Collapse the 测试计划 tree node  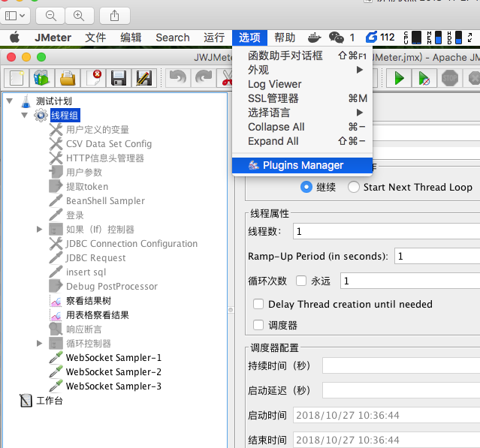pos(10,101)
